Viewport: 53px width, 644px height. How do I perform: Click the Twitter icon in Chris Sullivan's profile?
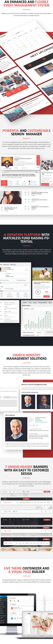tap(34, 426)
